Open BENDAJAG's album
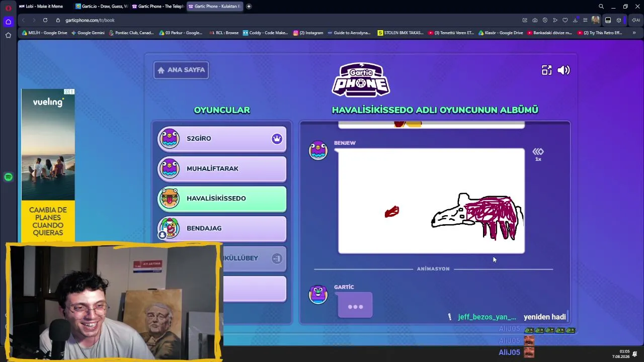Screen dimensions: 644x362 (x=222, y=228)
